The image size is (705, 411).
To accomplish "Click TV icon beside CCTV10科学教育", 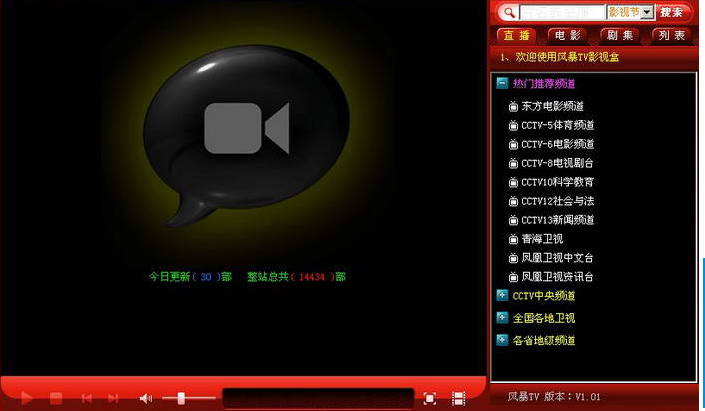I will coord(513,183).
